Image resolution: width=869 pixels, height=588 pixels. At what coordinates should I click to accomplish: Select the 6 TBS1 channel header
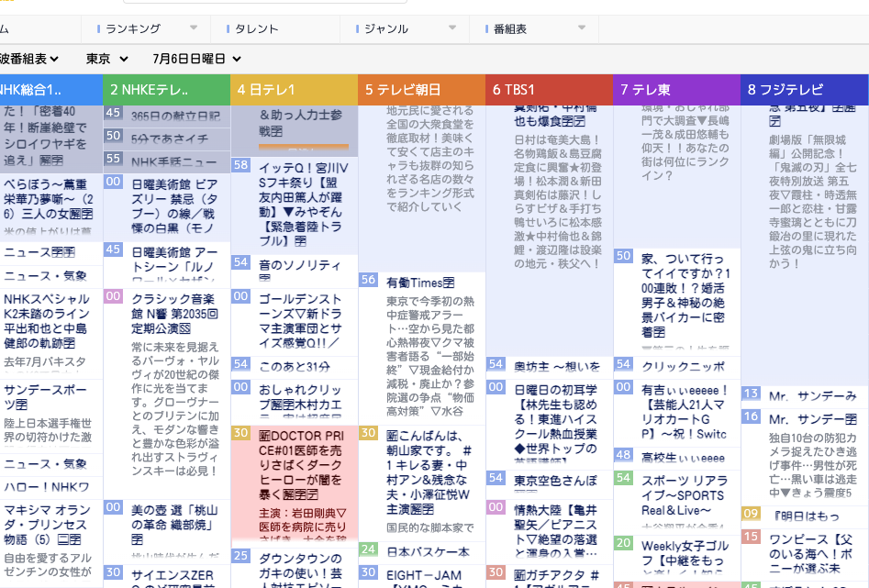[549, 90]
